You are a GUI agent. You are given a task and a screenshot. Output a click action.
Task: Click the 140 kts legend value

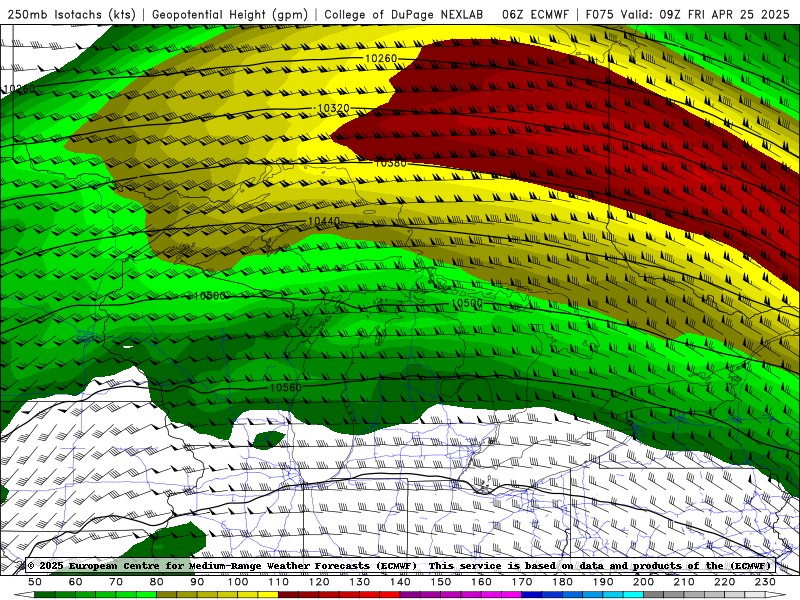[400, 582]
